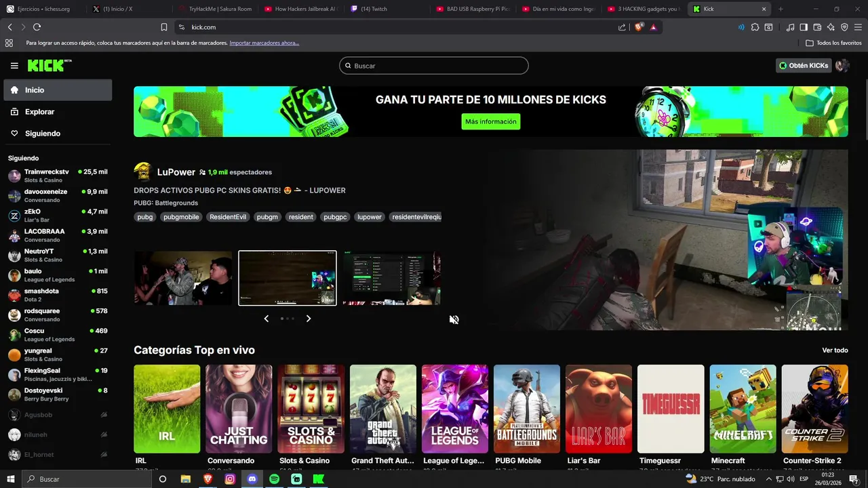Click Ver todo categories link
This screenshot has height=488, width=868.
[835, 350]
